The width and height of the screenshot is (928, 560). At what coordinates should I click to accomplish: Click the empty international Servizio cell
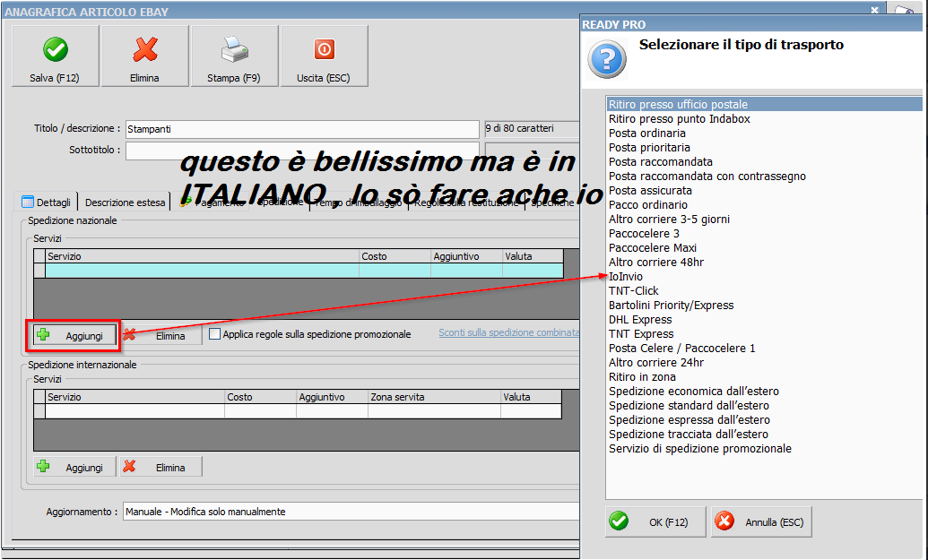point(134,411)
